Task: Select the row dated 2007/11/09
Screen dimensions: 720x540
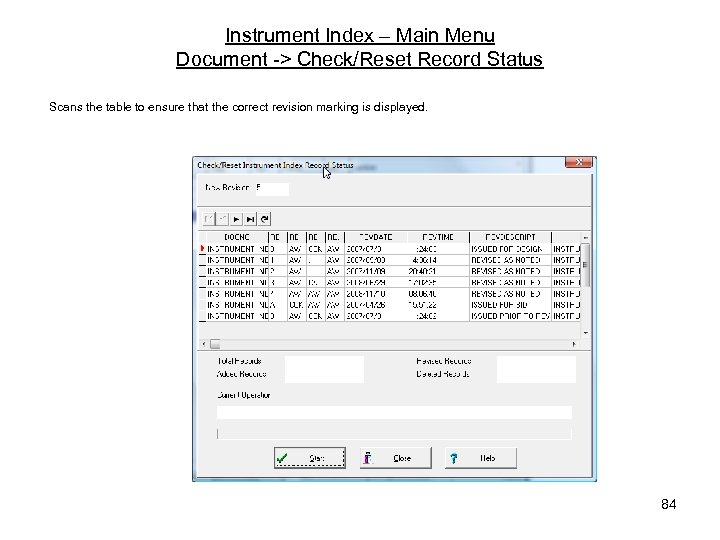Action: tap(390, 271)
